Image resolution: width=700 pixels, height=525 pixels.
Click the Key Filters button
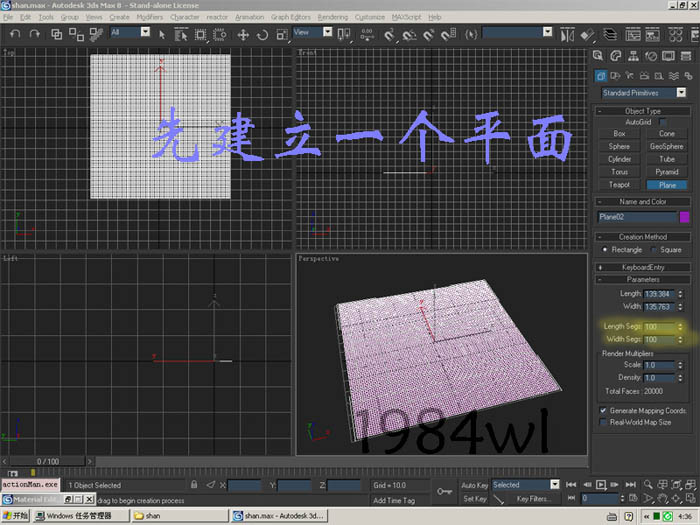point(532,499)
